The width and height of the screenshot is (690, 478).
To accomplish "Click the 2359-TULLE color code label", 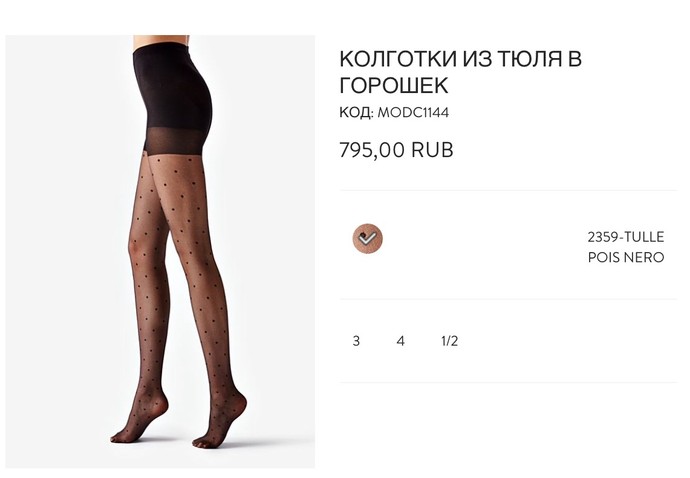I will tap(626, 237).
